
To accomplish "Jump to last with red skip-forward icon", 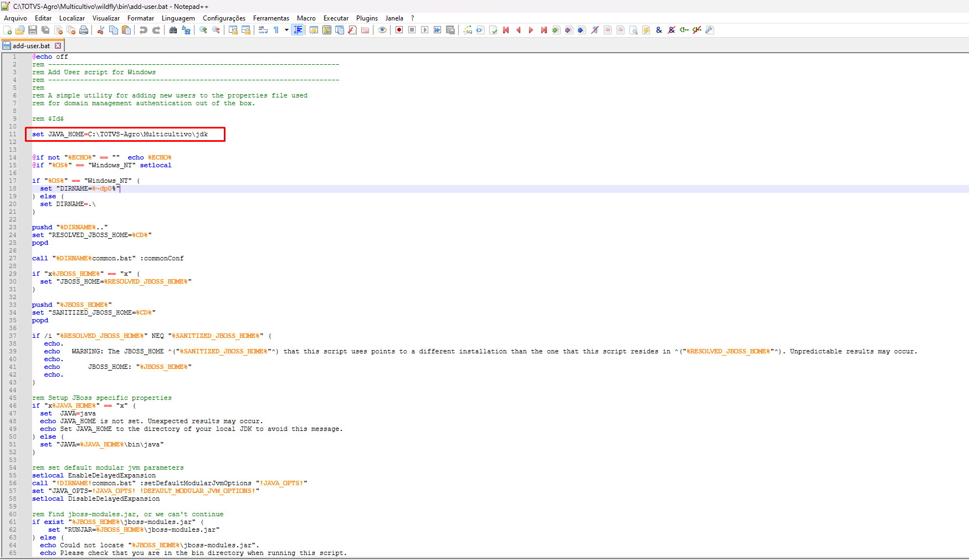I will 544,30.
